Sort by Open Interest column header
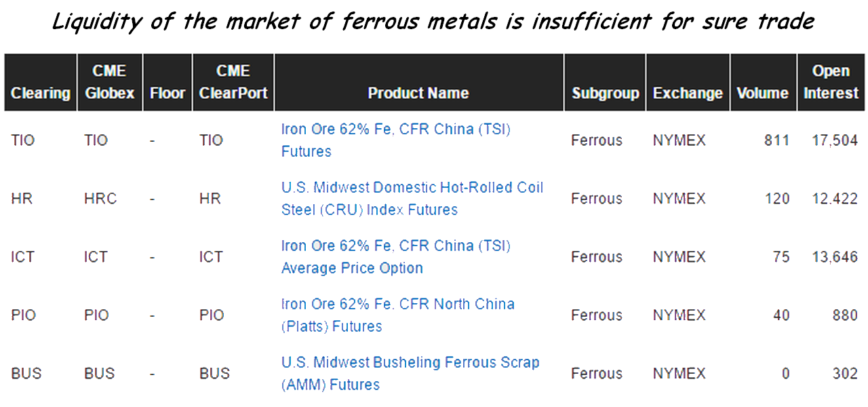 pyautogui.click(x=831, y=83)
